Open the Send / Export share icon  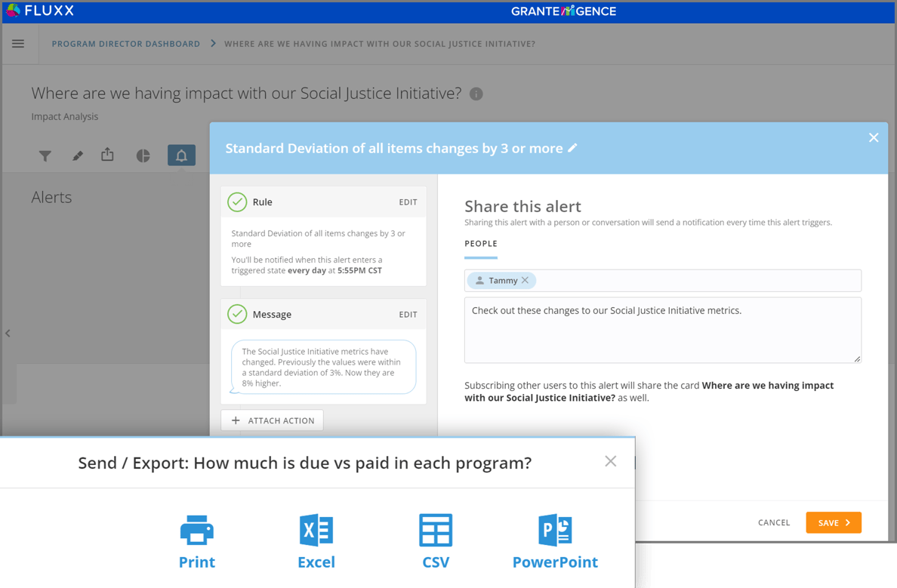pos(107,154)
